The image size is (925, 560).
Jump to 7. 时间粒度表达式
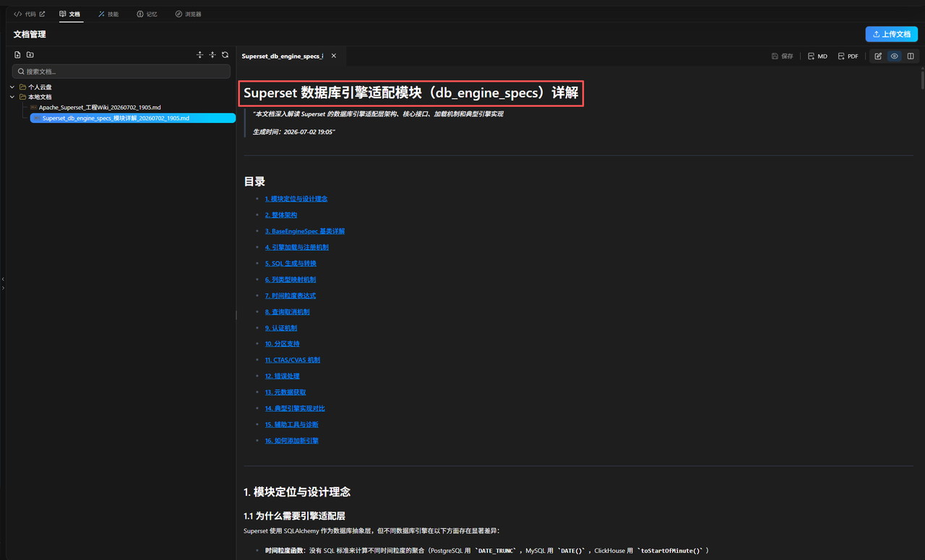click(x=291, y=296)
